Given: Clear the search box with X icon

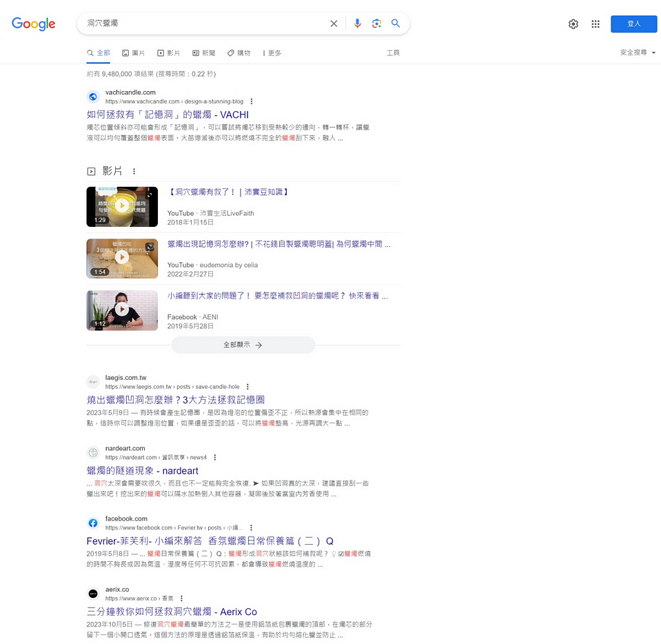Looking at the screenshot, I should 334,23.
